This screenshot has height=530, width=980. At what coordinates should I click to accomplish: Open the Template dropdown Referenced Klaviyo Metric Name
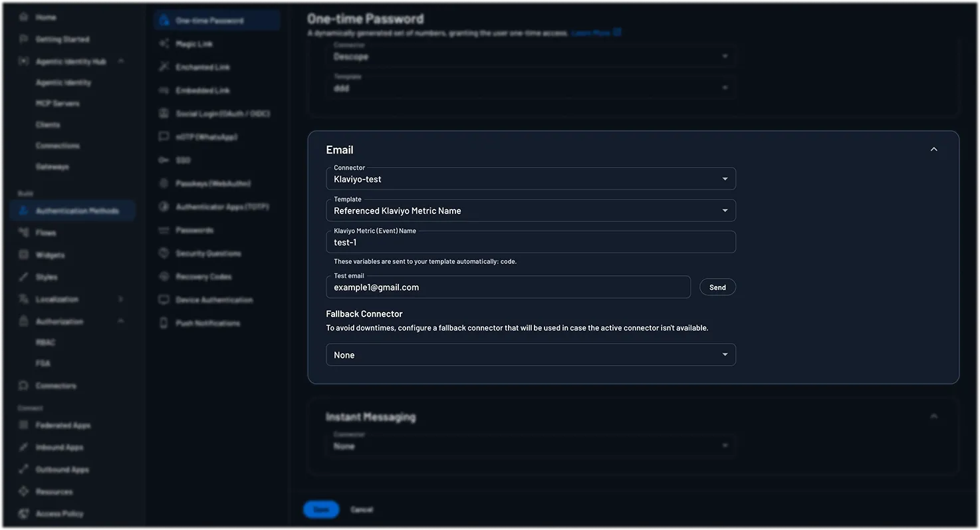pyautogui.click(x=531, y=210)
